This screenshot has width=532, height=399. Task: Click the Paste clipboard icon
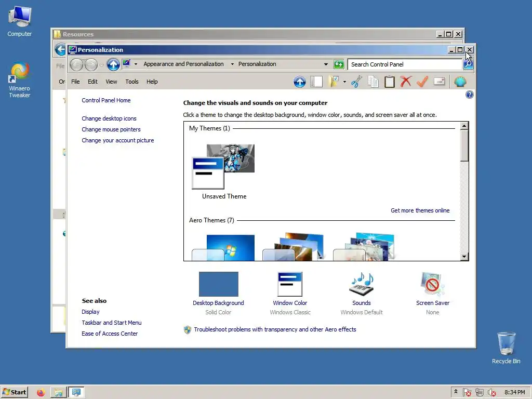[x=390, y=82]
